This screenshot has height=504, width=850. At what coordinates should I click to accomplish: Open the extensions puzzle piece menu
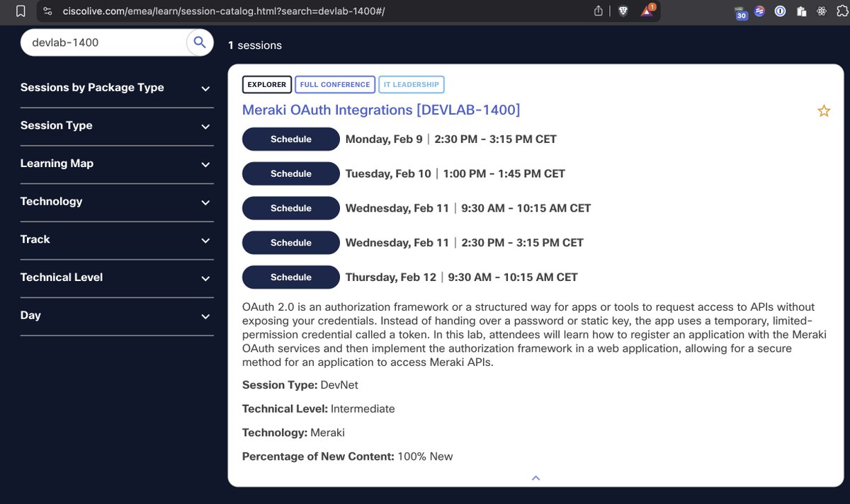[x=841, y=11]
